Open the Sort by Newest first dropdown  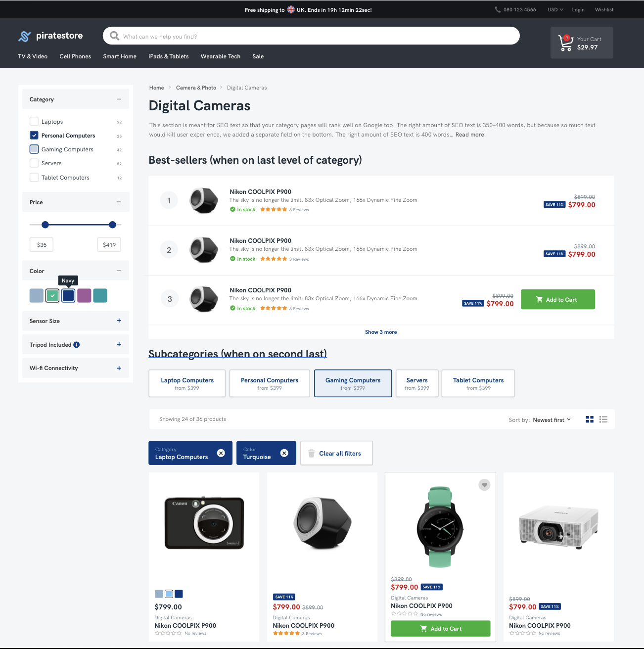coord(552,420)
